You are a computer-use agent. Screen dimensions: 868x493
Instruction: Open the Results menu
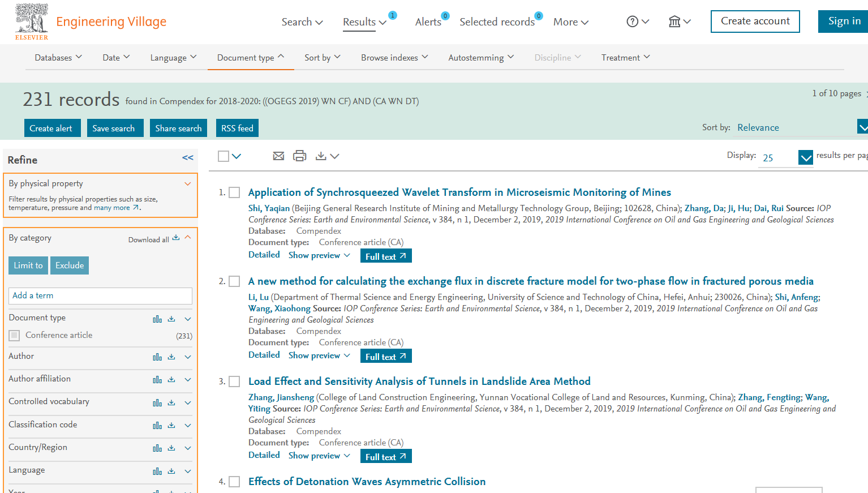point(364,22)
